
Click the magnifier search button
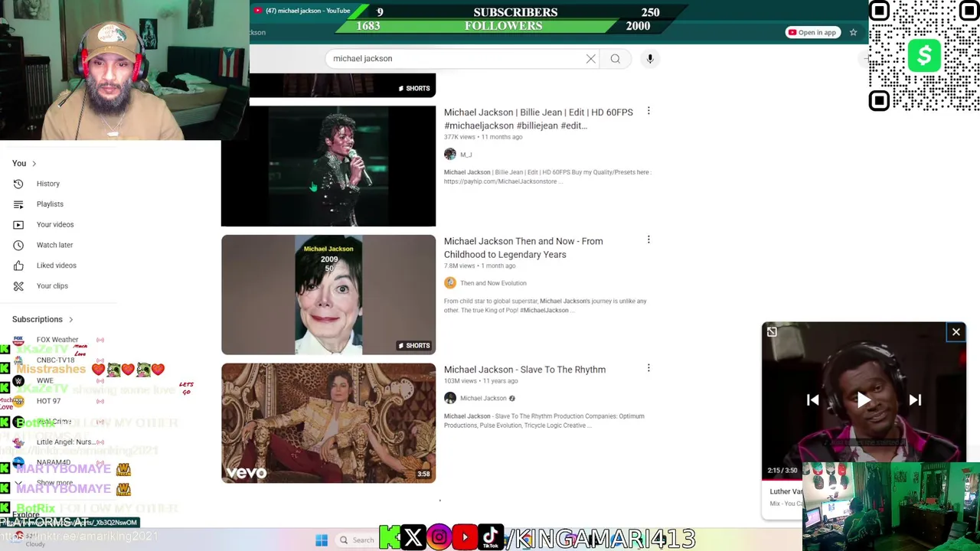(x=615, y=59)
